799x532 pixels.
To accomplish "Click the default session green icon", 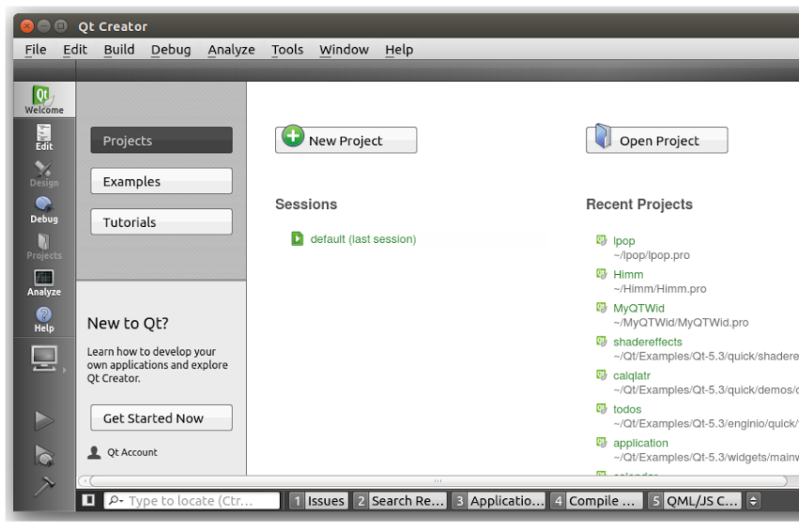I will point(297,238).
